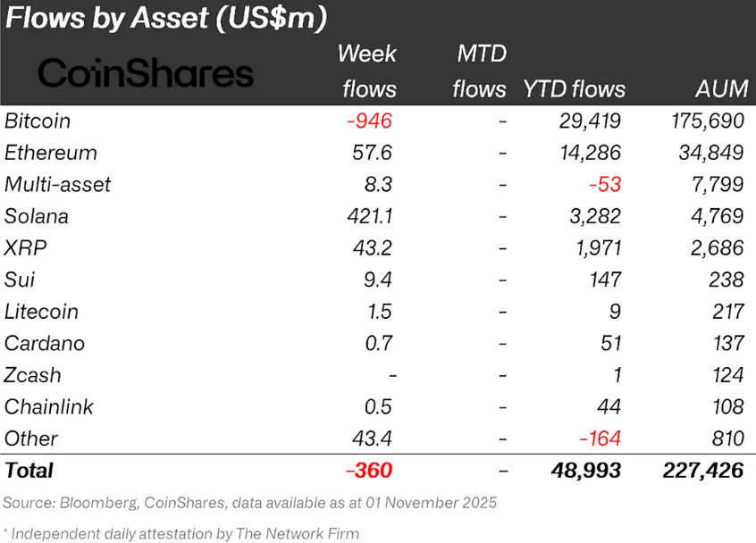756x543 pixels.
Task: Select the MTD flows column header
Action: click(479, 71)
